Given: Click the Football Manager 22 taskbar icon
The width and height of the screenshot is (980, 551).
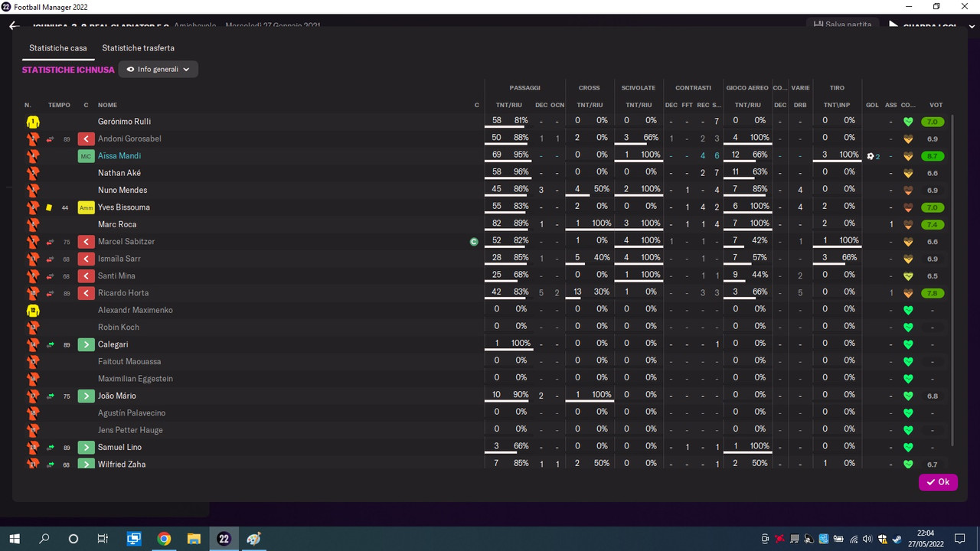Looking at the screenshot, I should tap(224, 539).
